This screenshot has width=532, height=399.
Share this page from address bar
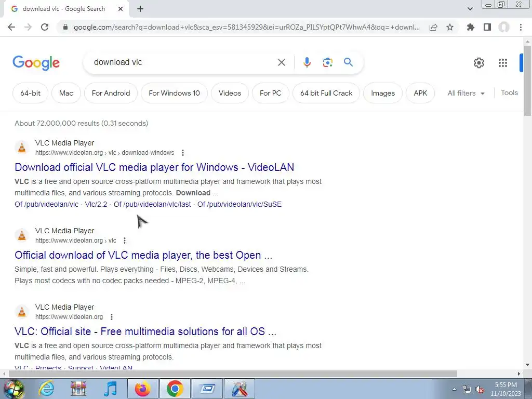[x=433, y=27]
